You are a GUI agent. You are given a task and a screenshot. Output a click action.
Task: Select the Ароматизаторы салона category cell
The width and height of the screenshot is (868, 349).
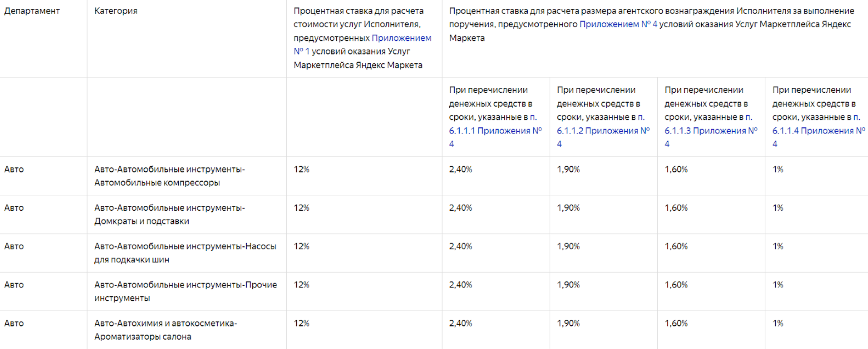[166, 330]
